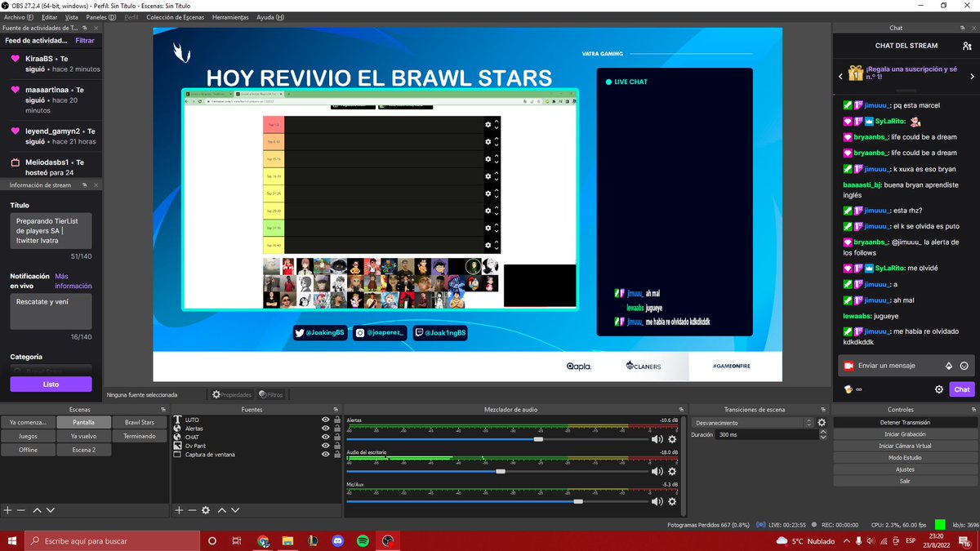
Task: Go to previous gift banner with left arrow
Action: 842,75
